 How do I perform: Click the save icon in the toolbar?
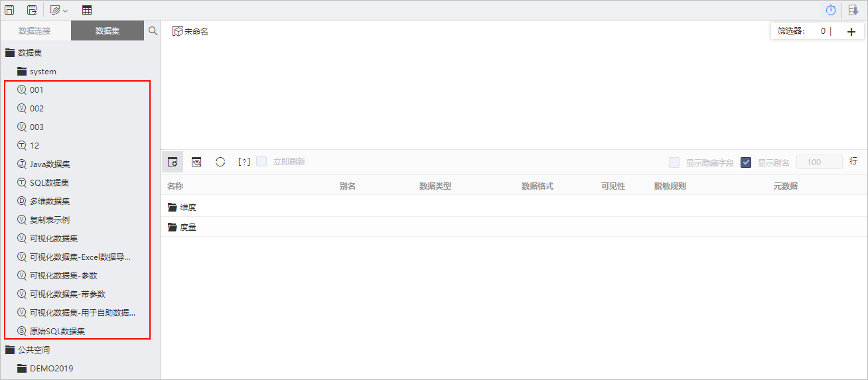[x=10, y=10]
